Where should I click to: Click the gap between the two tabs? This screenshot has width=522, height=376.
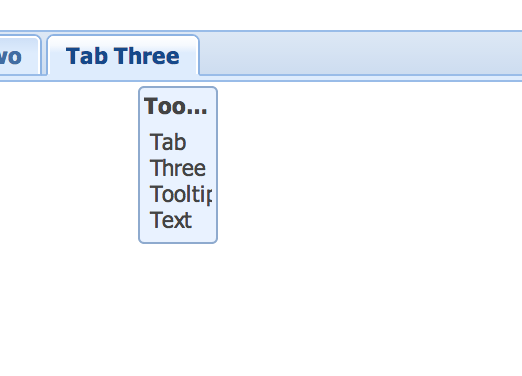point(44,55)
